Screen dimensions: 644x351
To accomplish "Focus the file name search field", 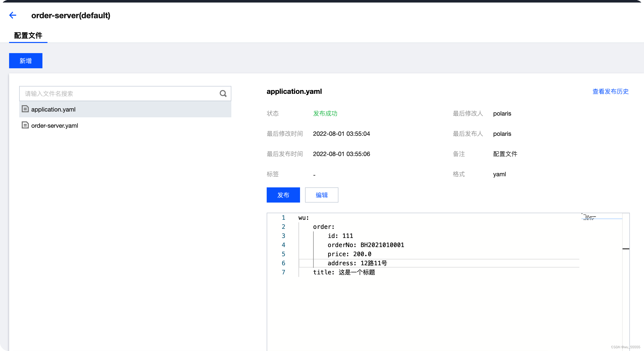I will click(x=119, y=94).
